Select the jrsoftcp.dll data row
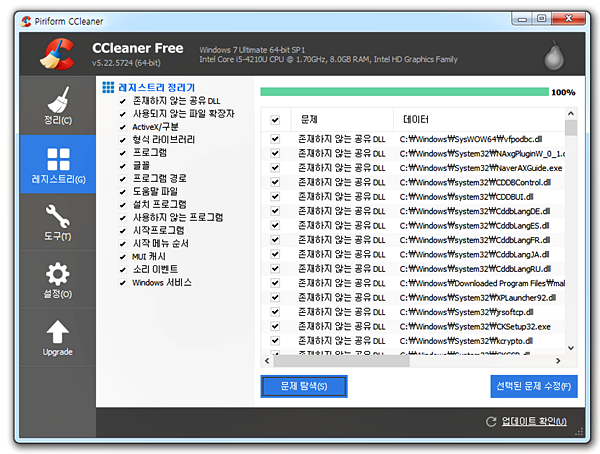Screen dimensions: 600x454 pyautogui.click(x=413, y=312)
